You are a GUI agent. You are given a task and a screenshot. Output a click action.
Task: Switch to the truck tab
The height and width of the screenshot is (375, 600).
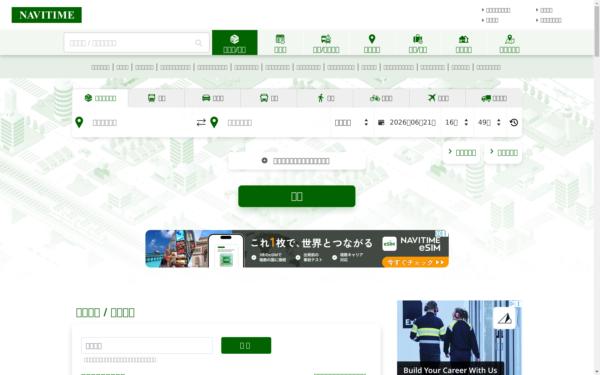(x=494, y=98)
